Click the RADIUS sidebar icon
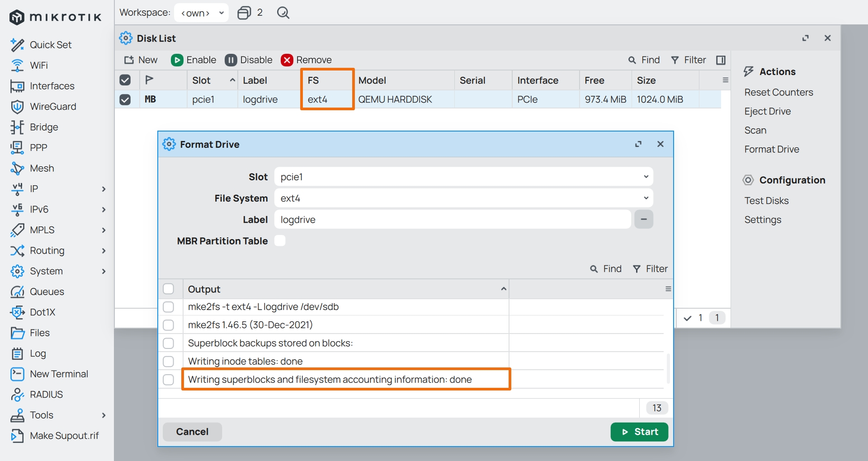868x461 pixels. tap(17, 395)
